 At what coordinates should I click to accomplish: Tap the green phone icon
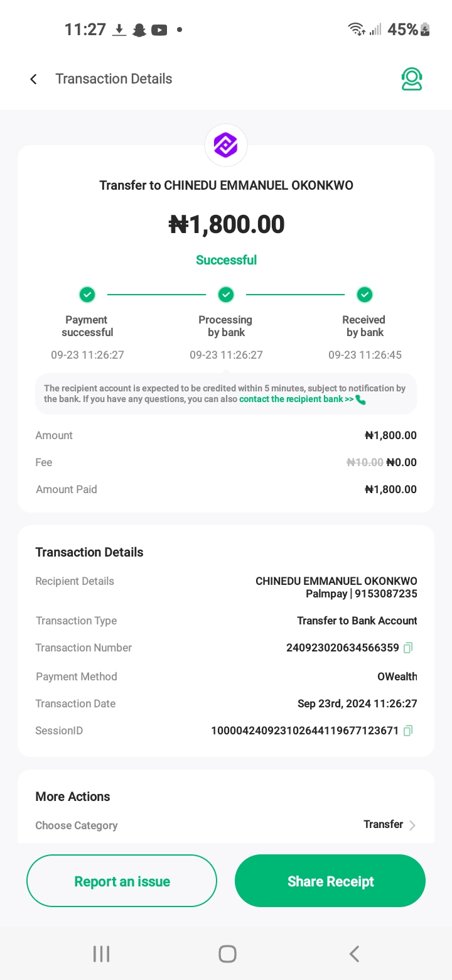360,400
